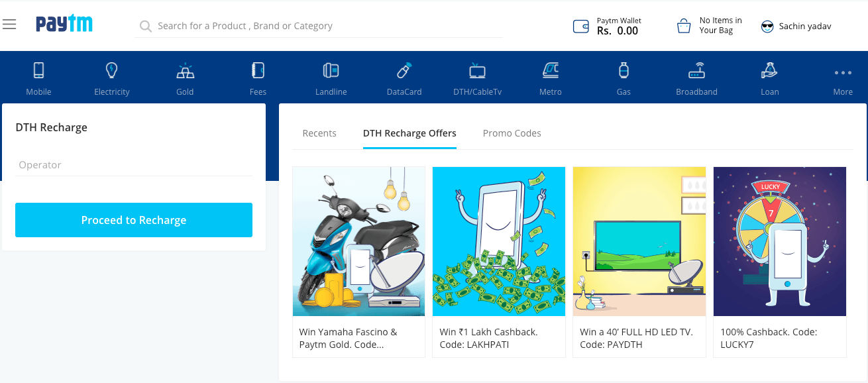
Task: Select the Fees notebook icon
Action: point(258,70)
